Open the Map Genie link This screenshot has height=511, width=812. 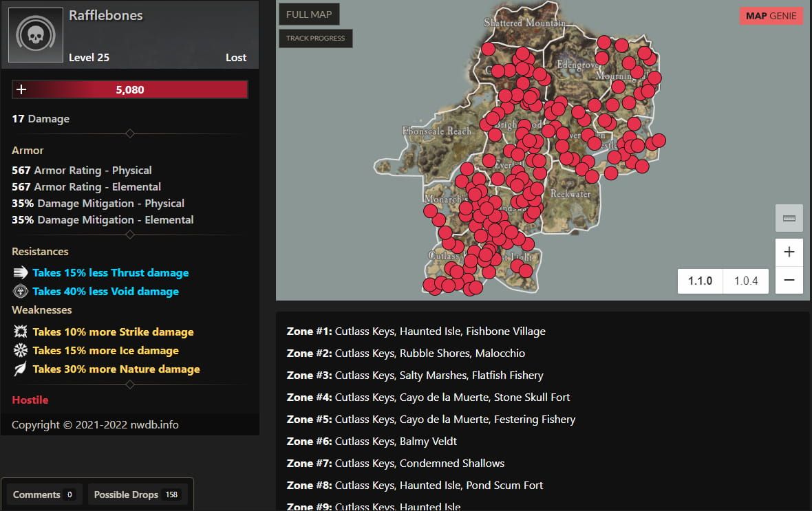pos(771,16)
